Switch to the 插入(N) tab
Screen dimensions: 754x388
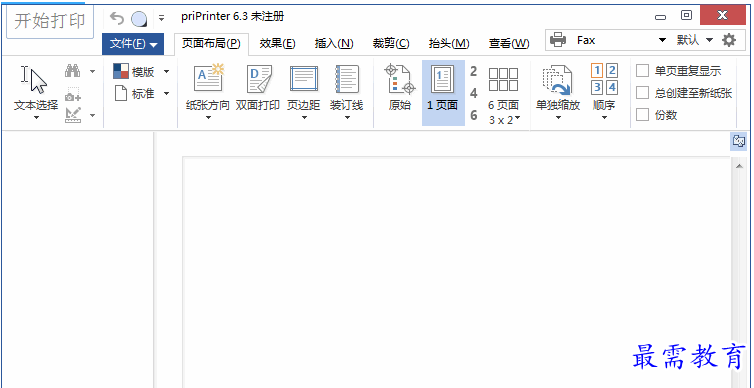click(x=334, y=44)
